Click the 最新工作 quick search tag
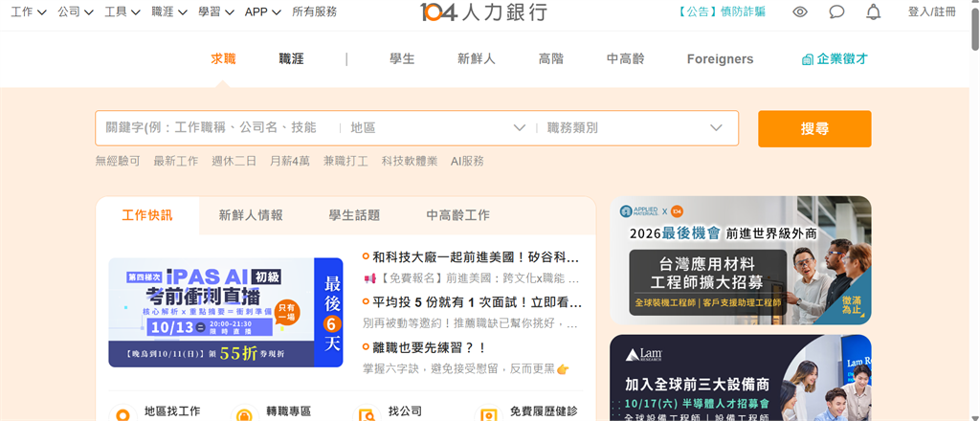The width and height of the screenshot is (980, 421). (176, 161)
